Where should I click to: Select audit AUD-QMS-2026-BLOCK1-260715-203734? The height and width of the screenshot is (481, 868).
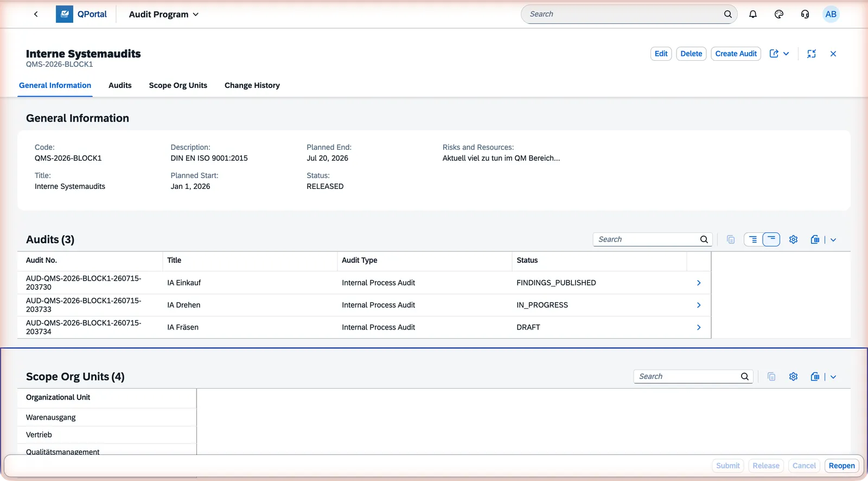[84, 327]
